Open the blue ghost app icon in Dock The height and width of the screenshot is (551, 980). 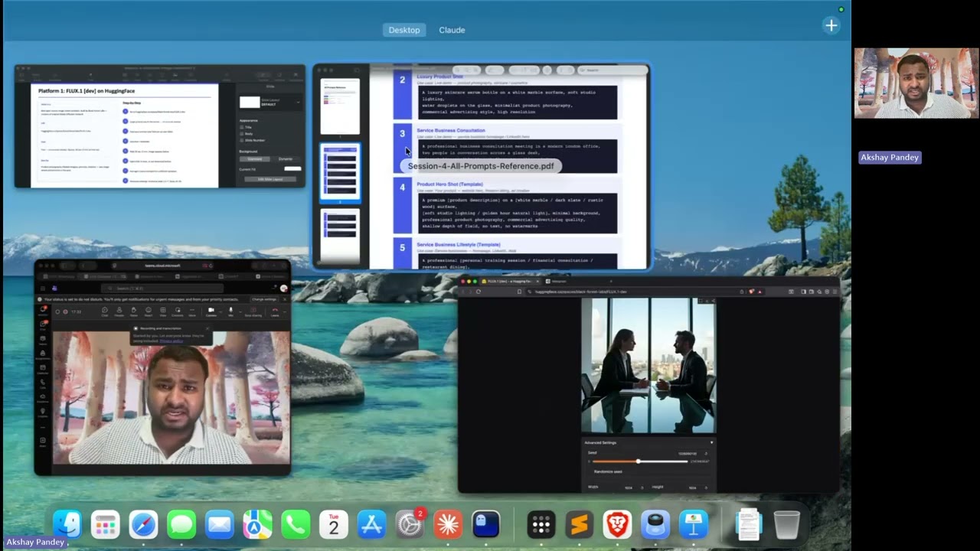(485, 524)
